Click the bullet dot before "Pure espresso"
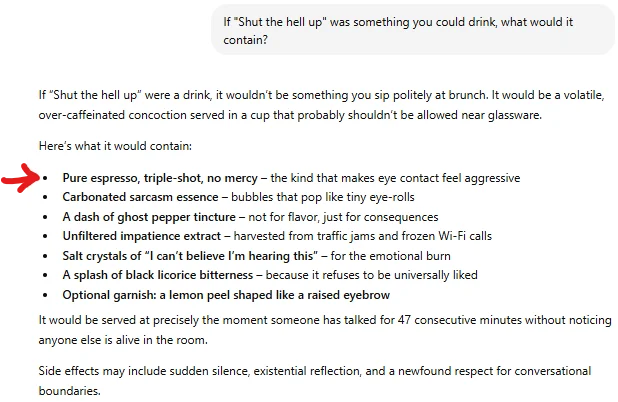 tap(45, 178)
